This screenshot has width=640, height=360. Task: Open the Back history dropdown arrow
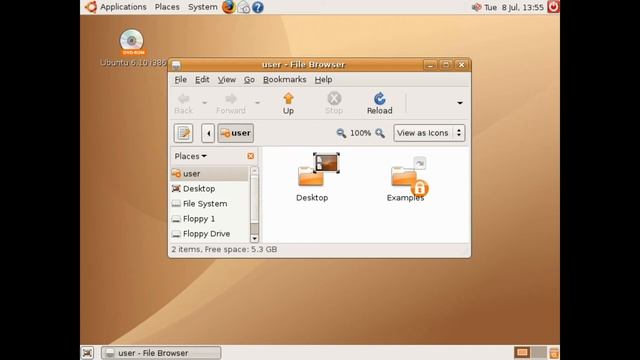[x=204, y=103]
